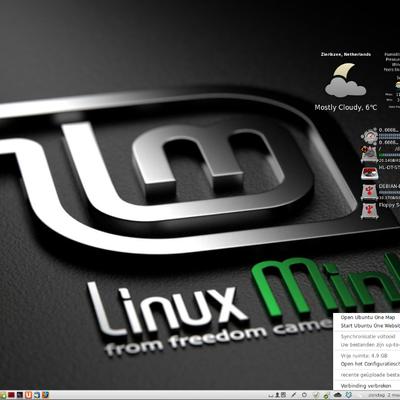The width and height of the screenshot is (400, 400).
Task: Click Mostly Cloudy, 6°C text
Action: point(346,107)
